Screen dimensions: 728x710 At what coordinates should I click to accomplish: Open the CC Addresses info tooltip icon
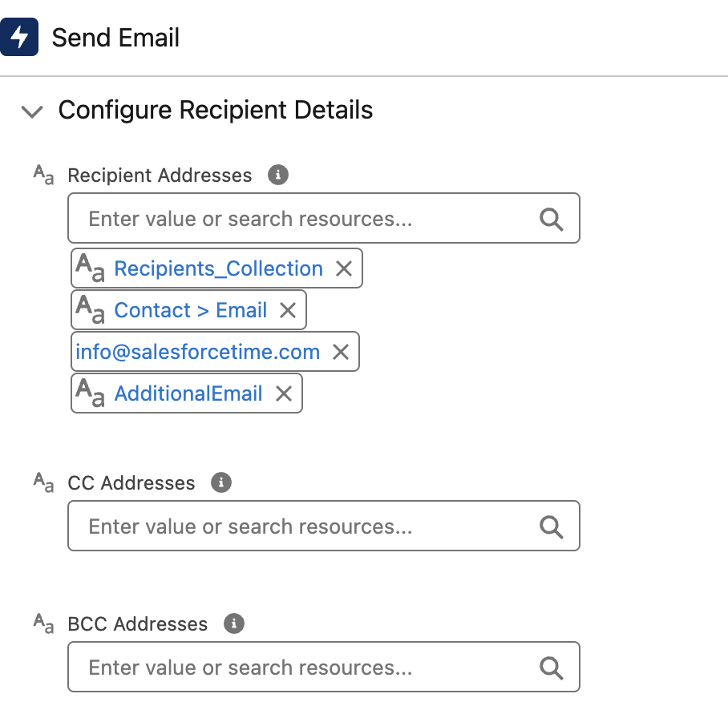221,482
